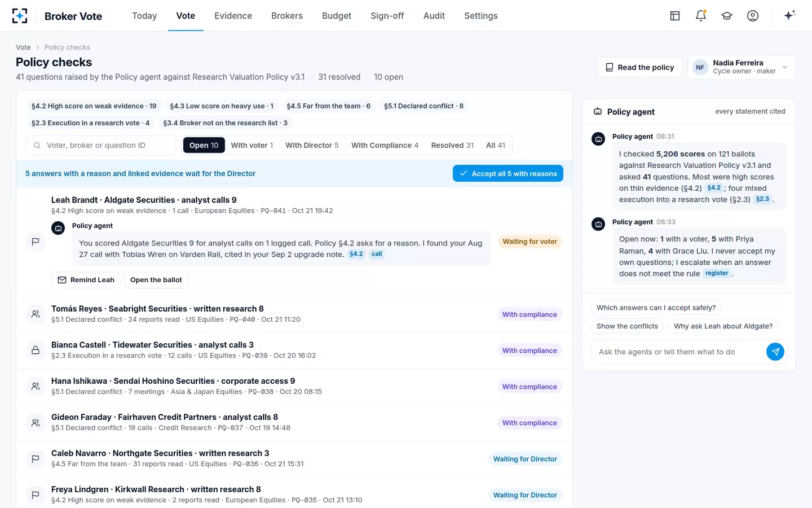Image resolution: width=812 pixels, height=508 pixels.
Task: Open the graduation cap learning icon
Action: [x=727, y=16]
